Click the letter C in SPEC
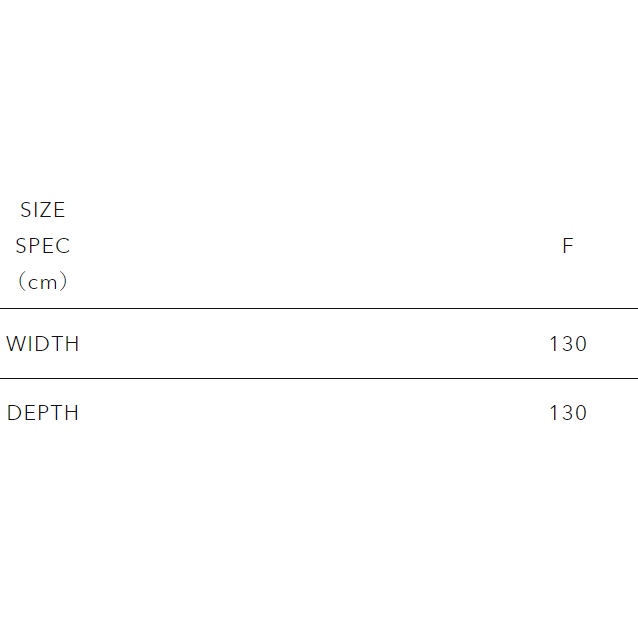 tap(64, 246)
